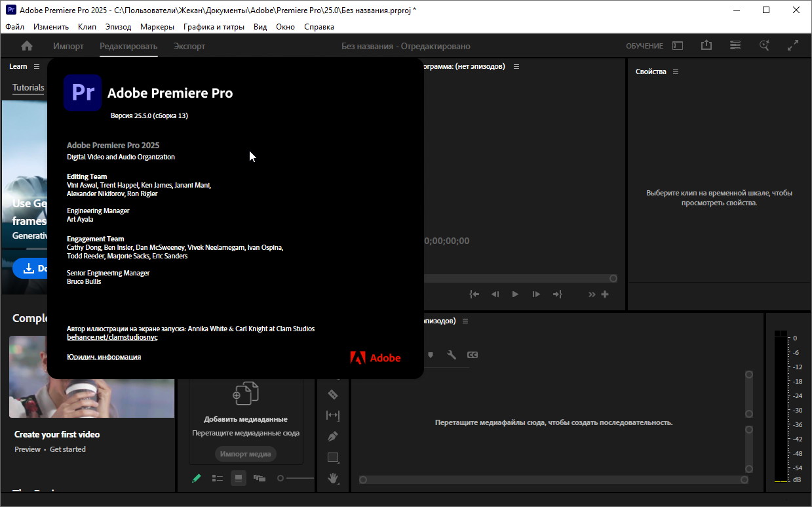Image resolution: width=812 pixels, height=507 pixels.
Task: Open the Клип menu
Action: (87, 27)
